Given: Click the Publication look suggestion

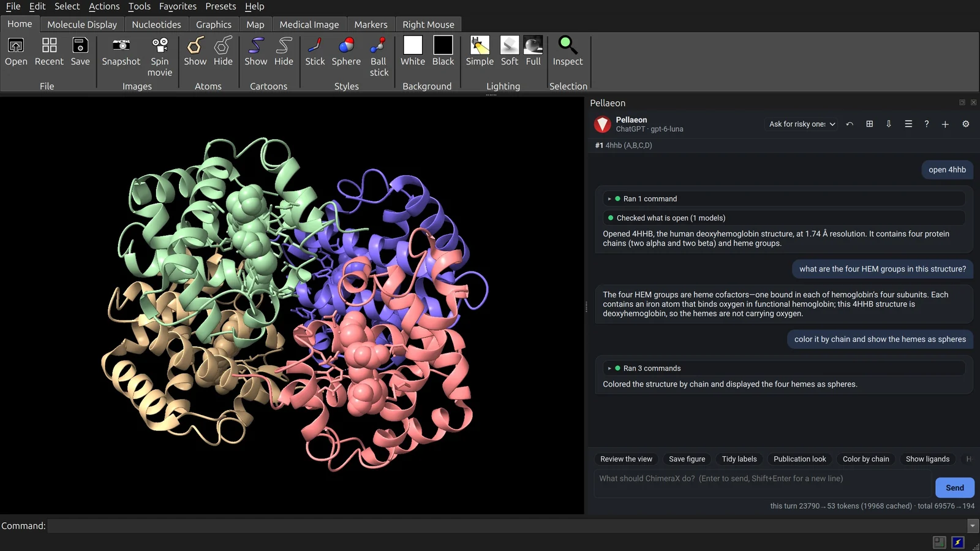Looking at the screenshot, I should pyautogui.click(x=799, y=459).
